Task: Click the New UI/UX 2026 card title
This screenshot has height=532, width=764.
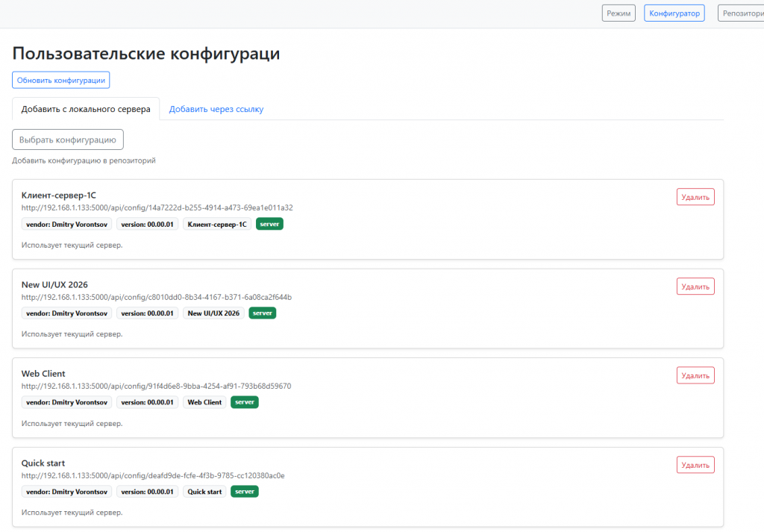Action: click(55, 284)
